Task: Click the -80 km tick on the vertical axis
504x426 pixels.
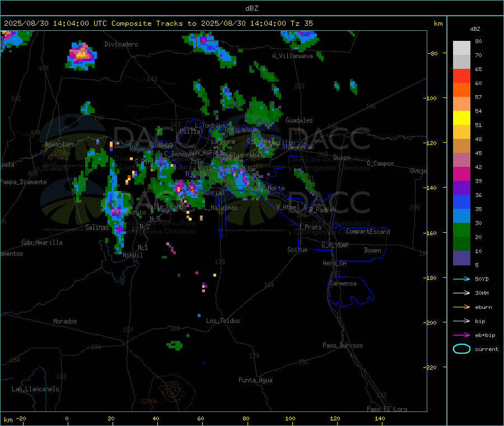Action: tap(432, 53)
